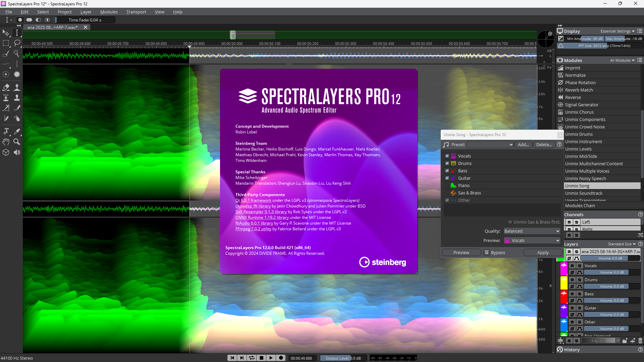644x362 pixels.
Task: Toggle loop playback in transport bar
Action: (x=252, y=358)
